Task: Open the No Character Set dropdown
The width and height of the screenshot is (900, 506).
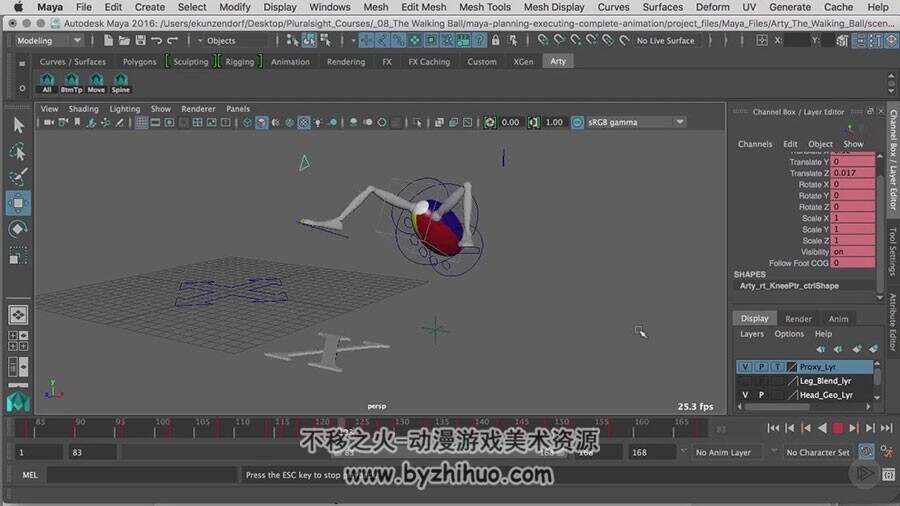Action: (x=817, y=453)
